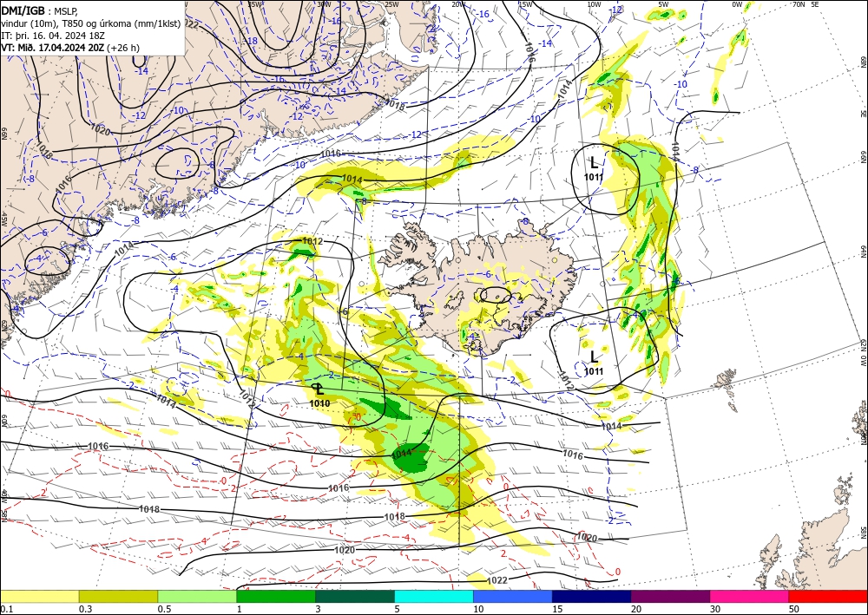Click the northern L marker northeast of Iceland
The height and width of the screenshot is (615, 868).
pos(594,162)
